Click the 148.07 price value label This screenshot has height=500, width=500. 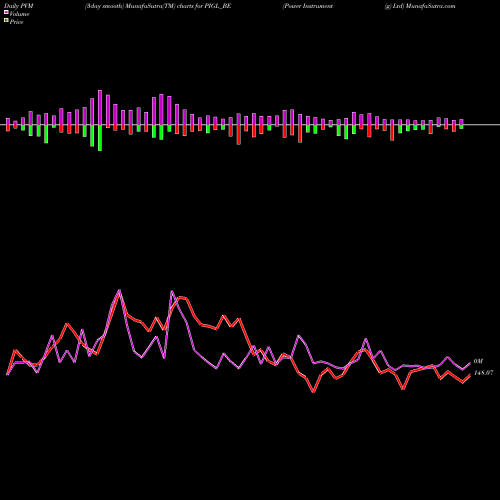483,373
